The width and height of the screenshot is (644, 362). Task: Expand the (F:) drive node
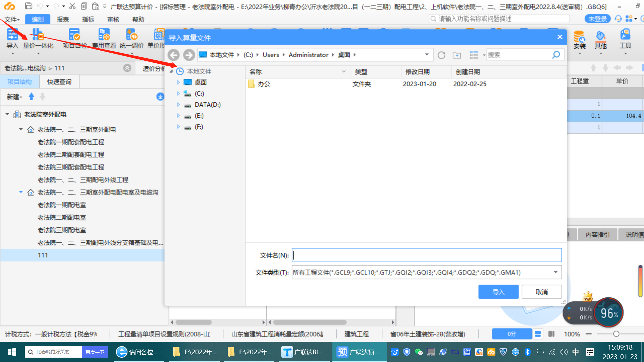click(178, 127)
